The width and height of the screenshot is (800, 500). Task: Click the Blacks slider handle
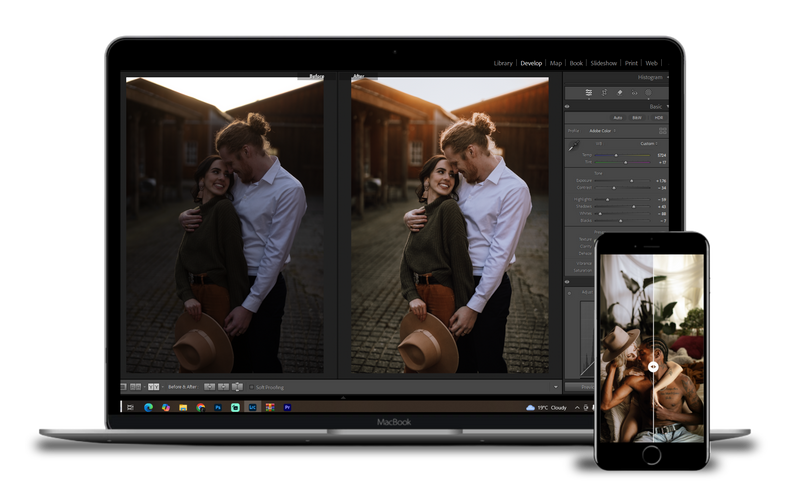tap(620, 221)
